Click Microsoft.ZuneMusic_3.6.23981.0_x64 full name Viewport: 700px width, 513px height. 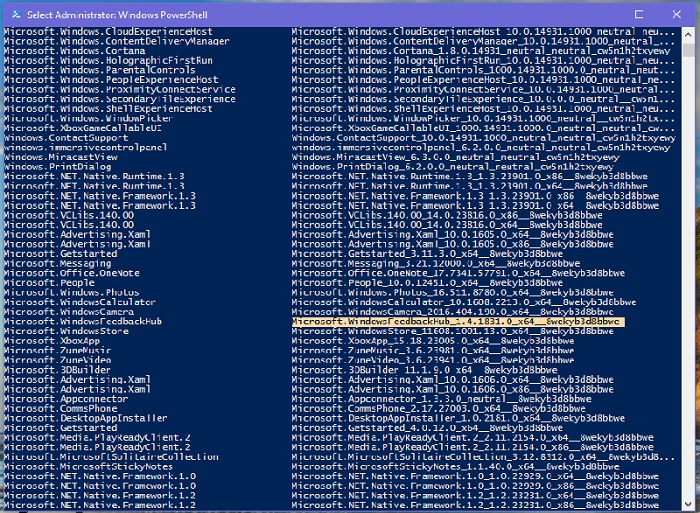(x=433, y=351)
